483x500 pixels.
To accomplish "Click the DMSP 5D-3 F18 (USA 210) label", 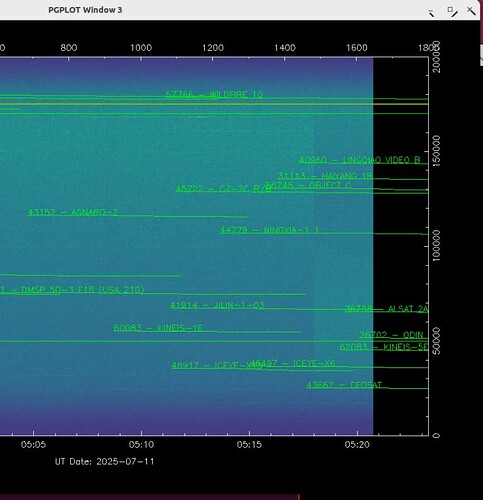I will [83, 290].
